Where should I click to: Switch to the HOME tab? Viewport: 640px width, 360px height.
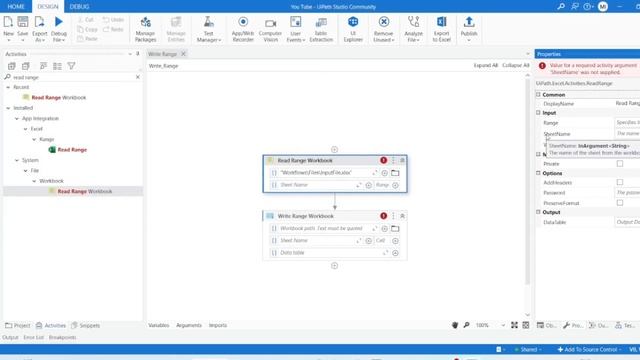point(16,7)
